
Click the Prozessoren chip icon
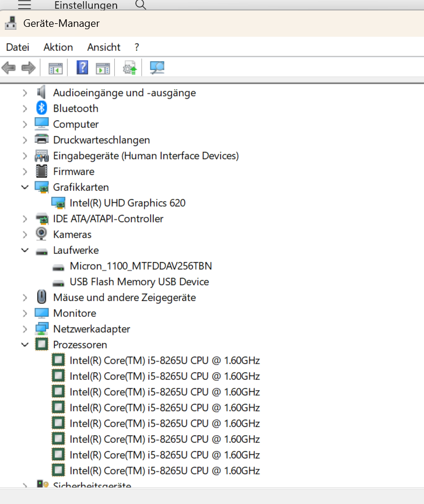pos(41,344)
